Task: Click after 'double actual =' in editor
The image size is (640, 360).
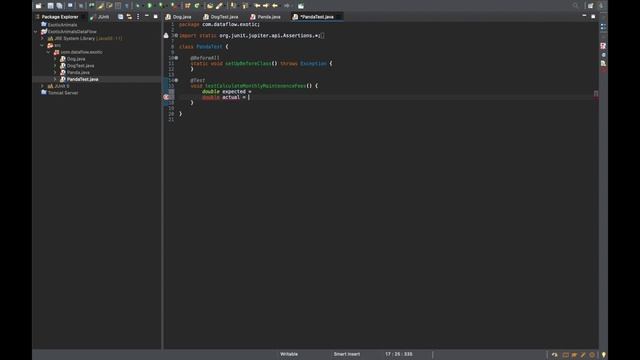Action: pyautogui.click(x=249, y=97)
